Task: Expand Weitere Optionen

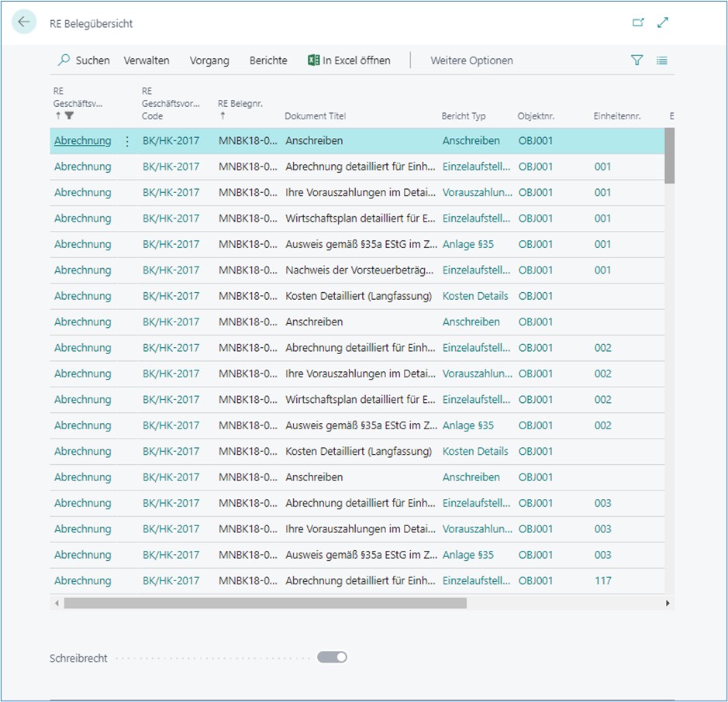Action: [x=471, y=60]
